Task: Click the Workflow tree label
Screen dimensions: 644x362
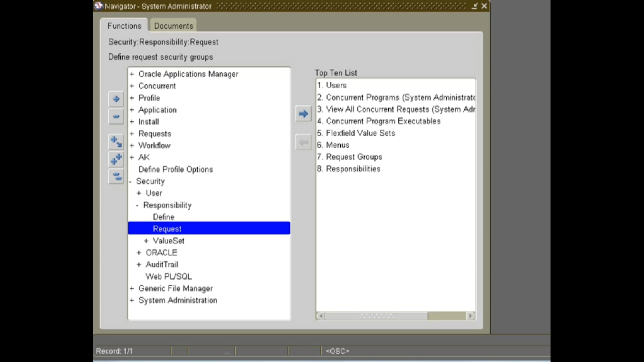Action: [x=155, y=146]
